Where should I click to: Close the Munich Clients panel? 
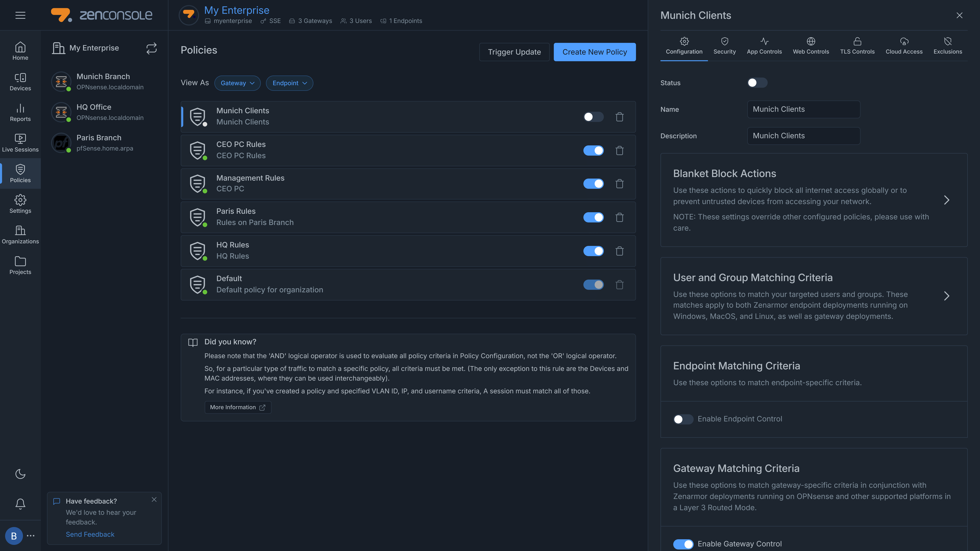[x=959, y=15]
